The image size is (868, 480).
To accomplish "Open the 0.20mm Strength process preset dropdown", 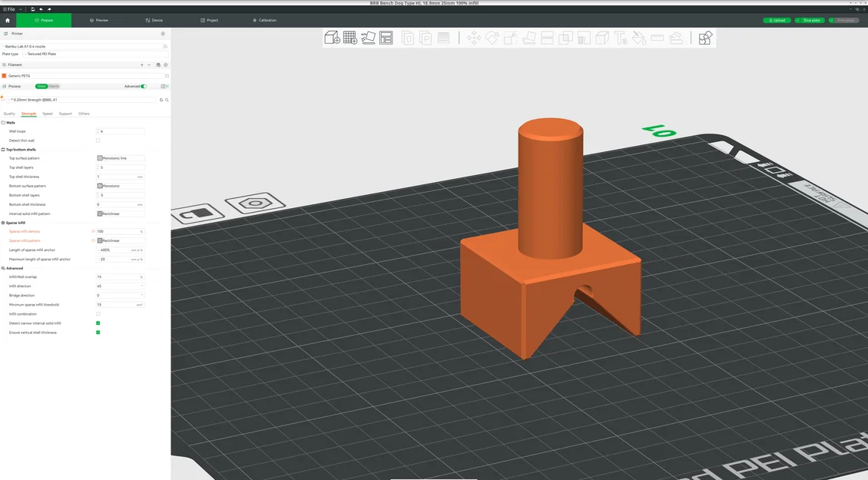I will [x=83, y=100].
